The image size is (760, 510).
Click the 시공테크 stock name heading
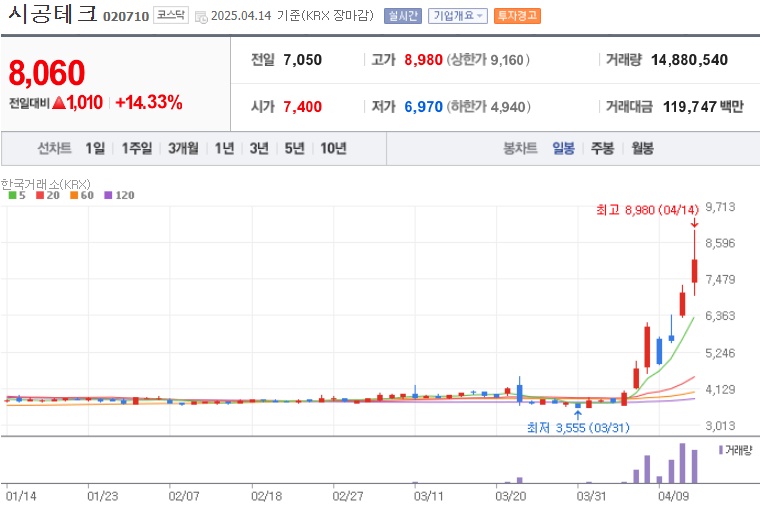pyautogui.click(x=52, y=14)
